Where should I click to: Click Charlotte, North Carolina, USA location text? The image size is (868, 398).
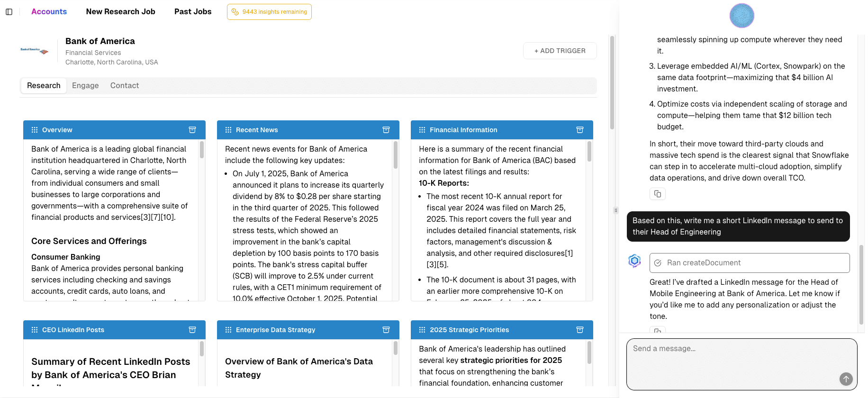(x=112, y=62)
